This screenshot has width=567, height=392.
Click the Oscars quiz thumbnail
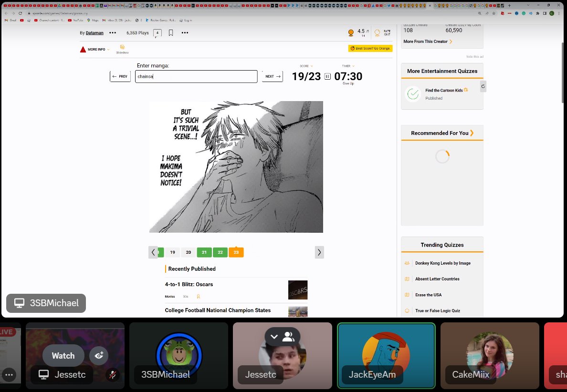coord(298,290)
